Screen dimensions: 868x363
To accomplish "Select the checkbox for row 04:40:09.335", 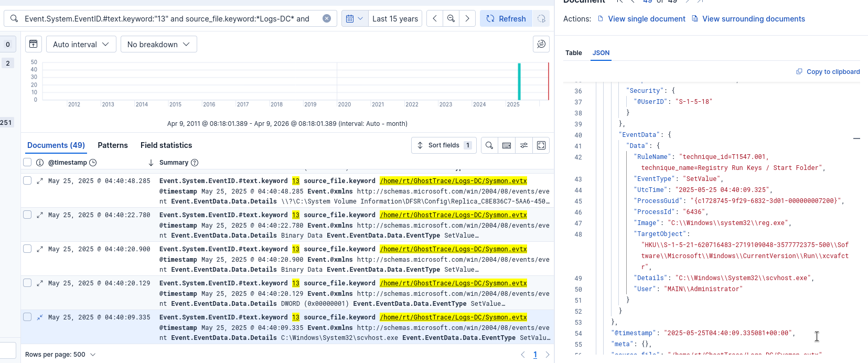I will pyautogui.click(x=27, y=317).
